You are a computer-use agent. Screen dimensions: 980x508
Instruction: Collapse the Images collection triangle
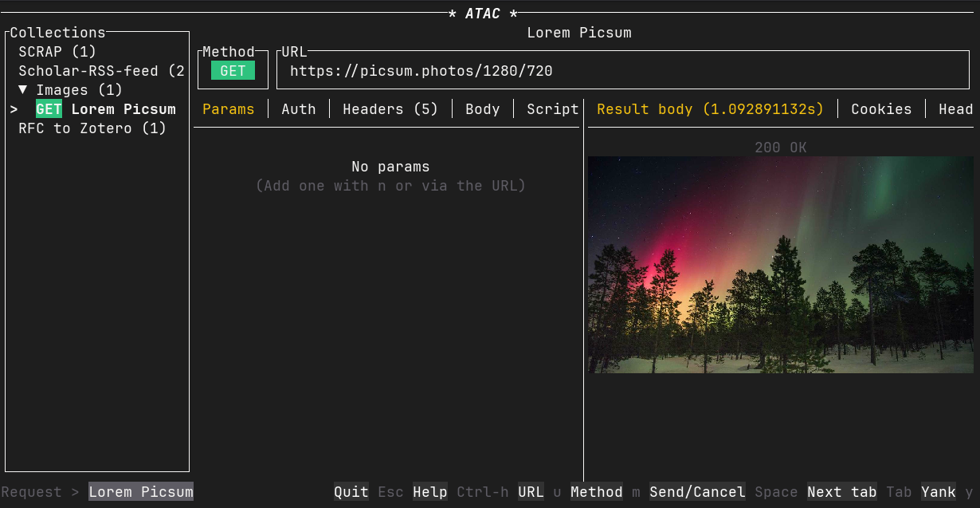(x=23, y=90)
